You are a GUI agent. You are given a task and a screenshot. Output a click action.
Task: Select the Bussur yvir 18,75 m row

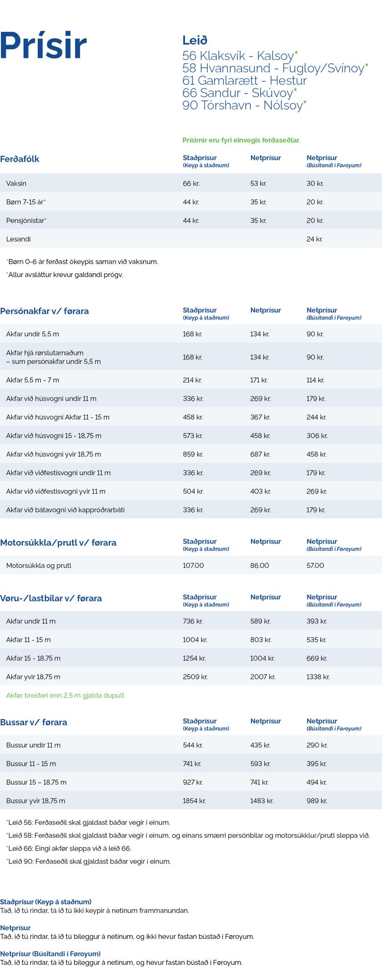(35, 800)
